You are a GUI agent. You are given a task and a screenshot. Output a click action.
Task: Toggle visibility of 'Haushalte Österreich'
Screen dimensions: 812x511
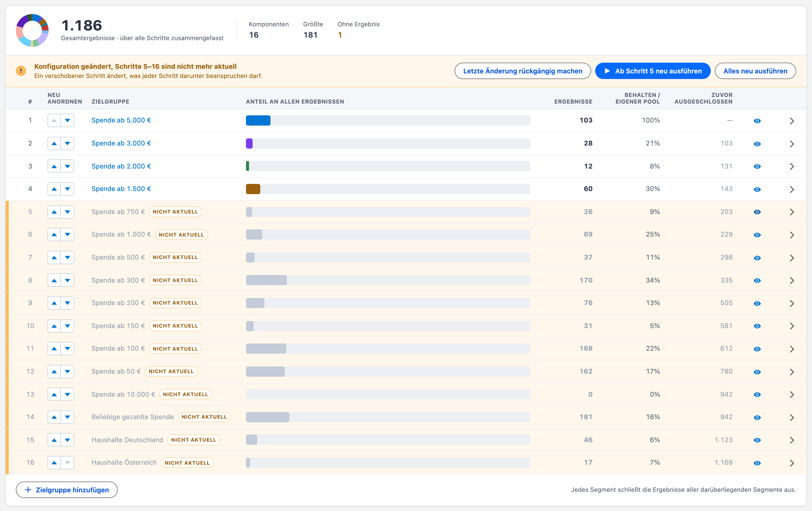pos(757,463)
